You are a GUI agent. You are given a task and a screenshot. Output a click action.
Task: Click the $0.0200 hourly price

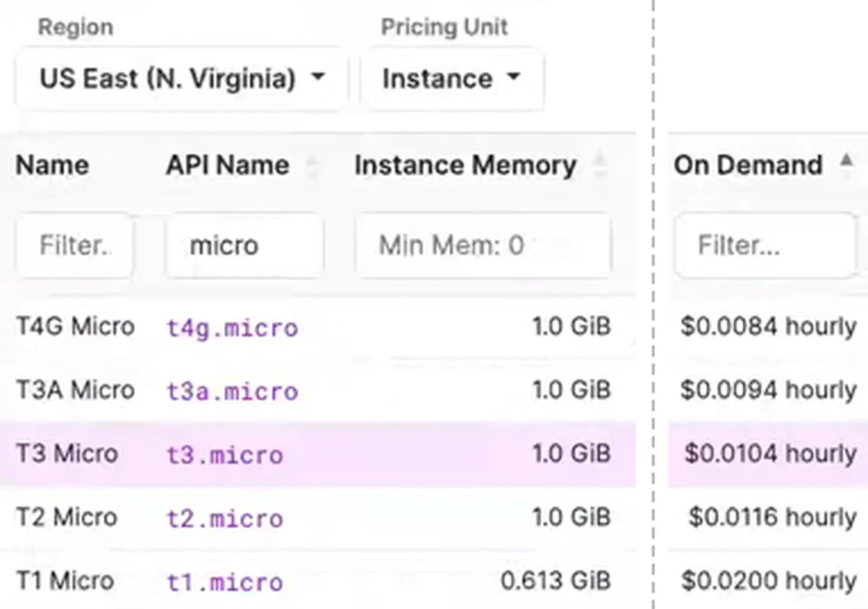768,580
